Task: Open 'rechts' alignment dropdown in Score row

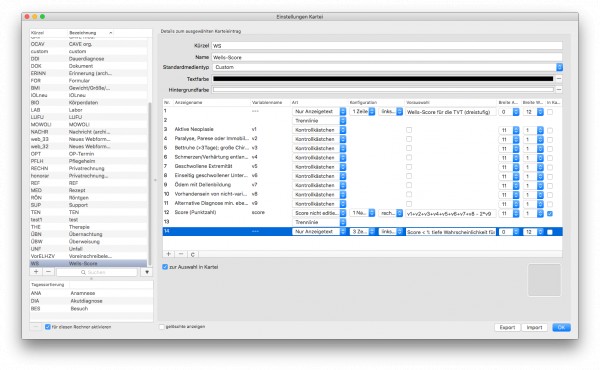Action: coord(391,213)
